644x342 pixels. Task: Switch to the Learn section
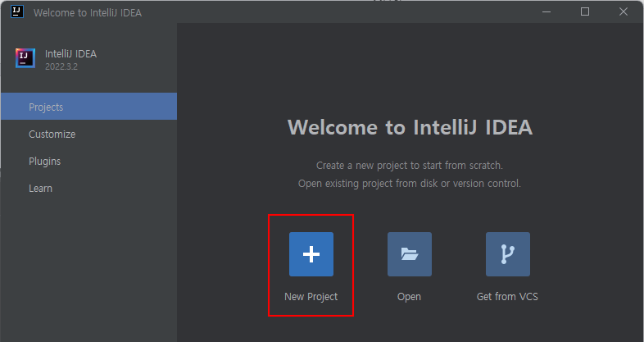(88, 189)
